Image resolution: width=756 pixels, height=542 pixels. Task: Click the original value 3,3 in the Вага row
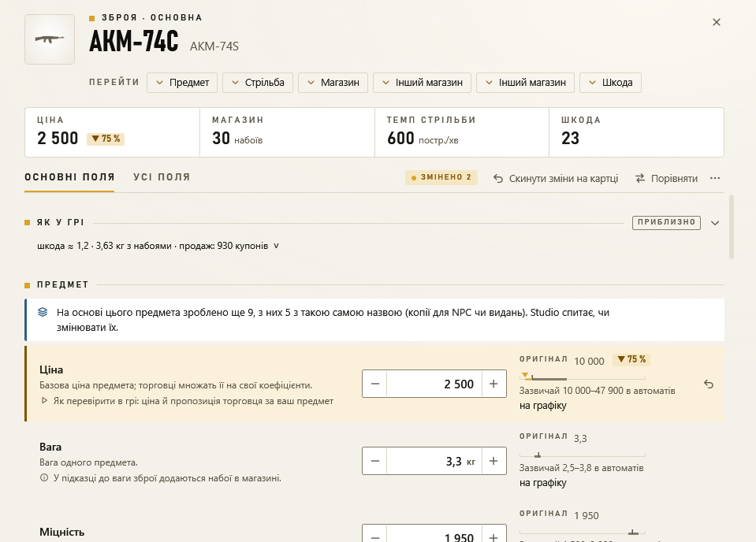[x=580, y=439]
